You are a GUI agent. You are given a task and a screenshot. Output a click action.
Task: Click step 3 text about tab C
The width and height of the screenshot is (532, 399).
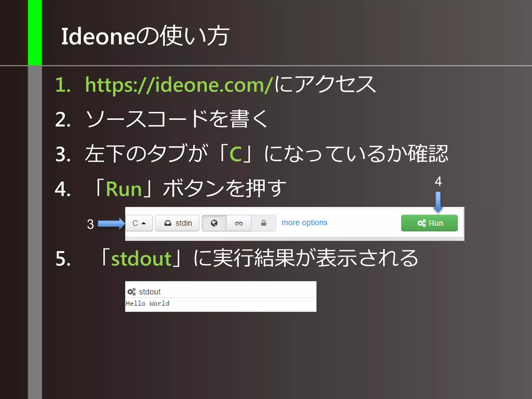pyautogui.click(x=267, y=154)
